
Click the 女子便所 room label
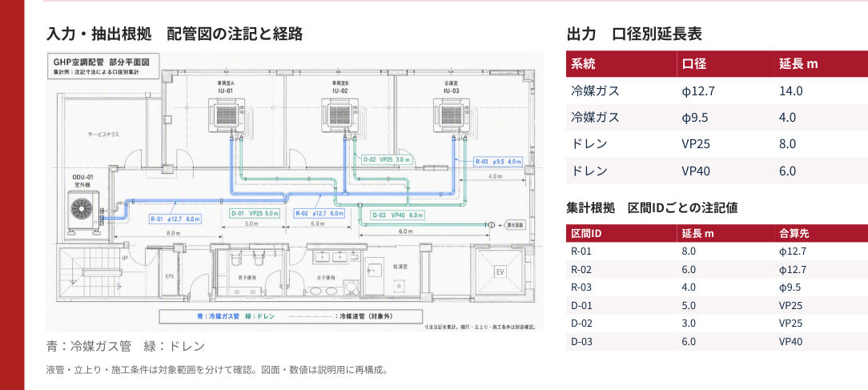[328, 278]
